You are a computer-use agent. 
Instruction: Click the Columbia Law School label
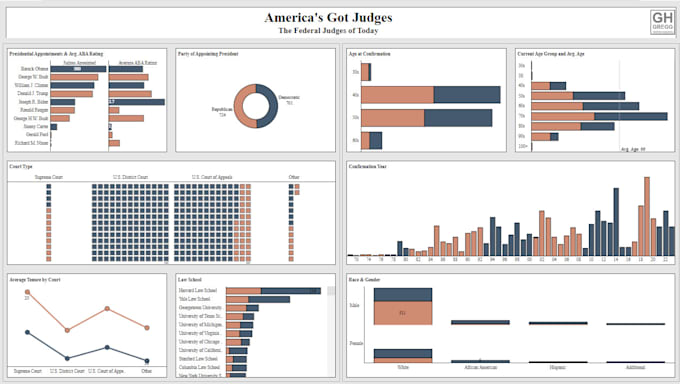pos(199,368)
